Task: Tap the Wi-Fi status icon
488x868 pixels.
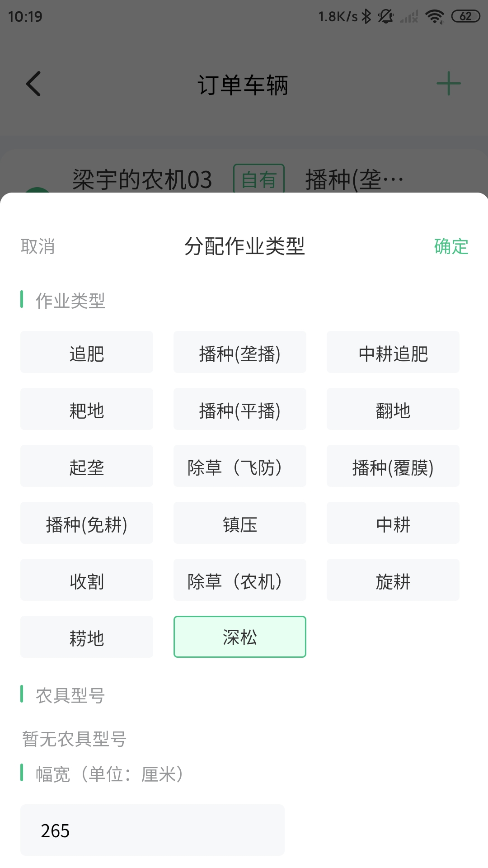Action: (435, 17)
